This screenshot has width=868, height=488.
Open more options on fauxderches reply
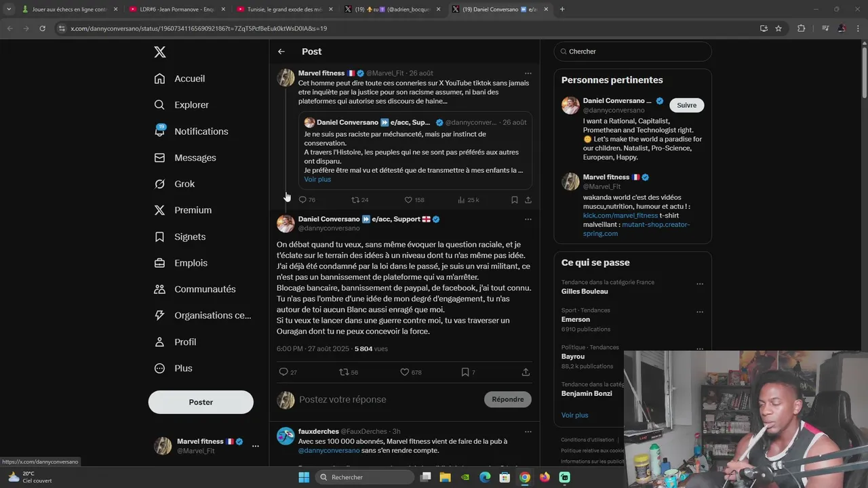528,432
